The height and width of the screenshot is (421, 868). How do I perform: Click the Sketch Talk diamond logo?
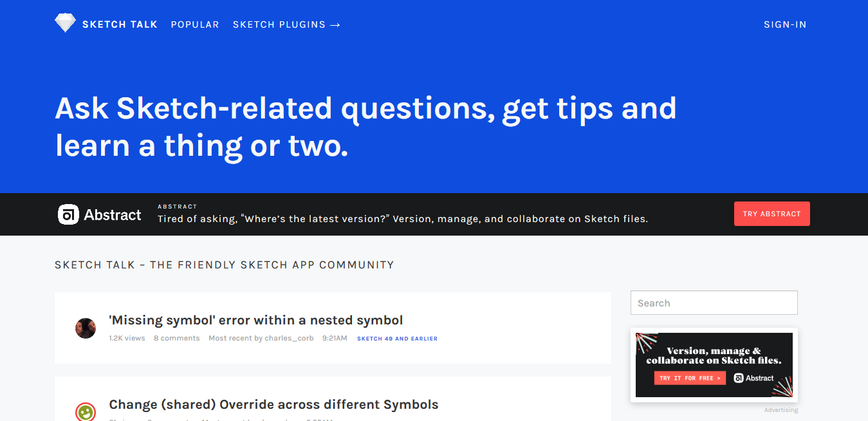tap(65, 24)
